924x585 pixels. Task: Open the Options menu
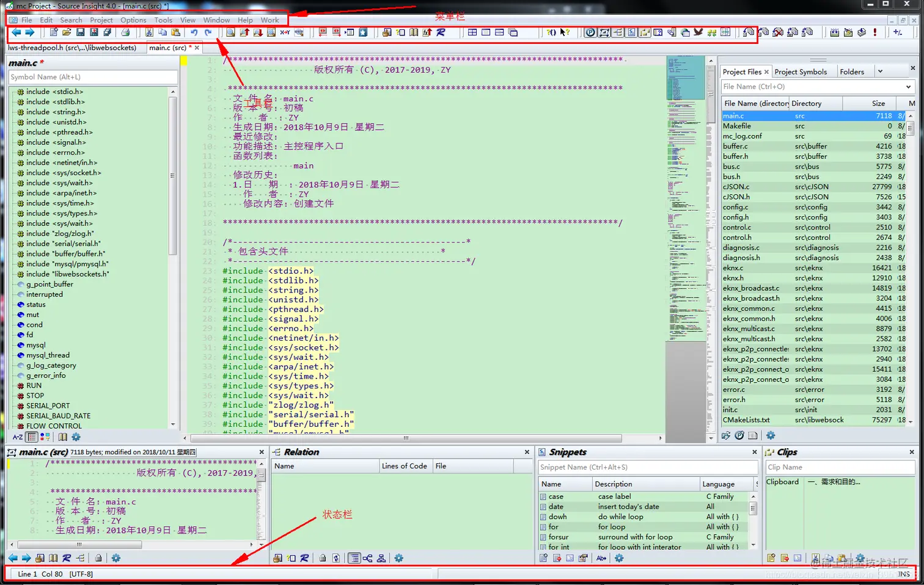pyautogui.click(x=133, y=20)
